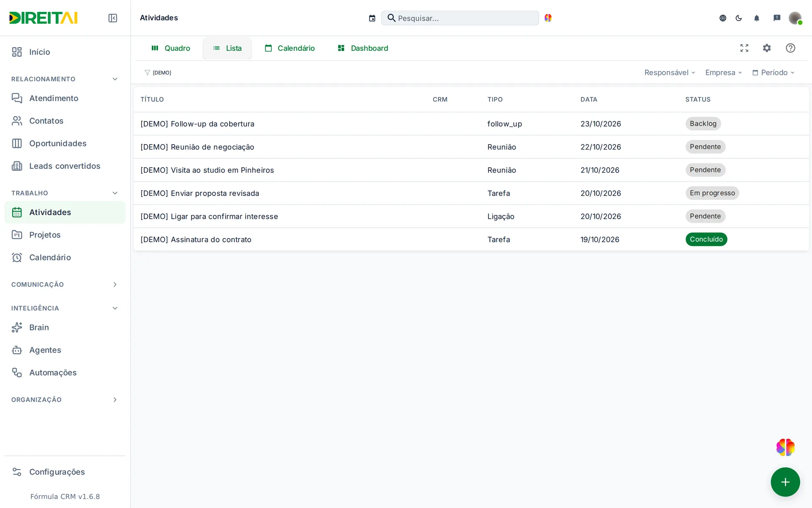
Task: Add new activity with plus button
Action: point(785,482)
